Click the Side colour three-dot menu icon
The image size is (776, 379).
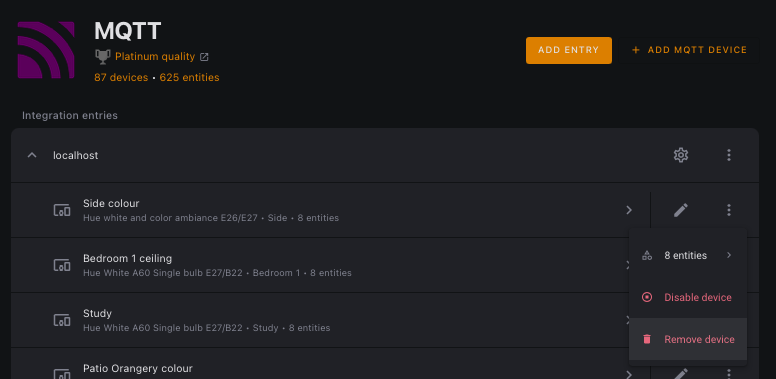[x=728, y=210]
